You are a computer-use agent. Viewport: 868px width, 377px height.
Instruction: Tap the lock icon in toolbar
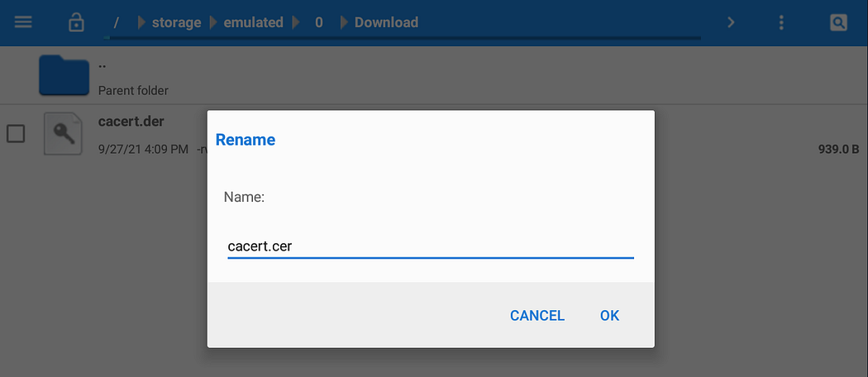click(x=76, y=22)
